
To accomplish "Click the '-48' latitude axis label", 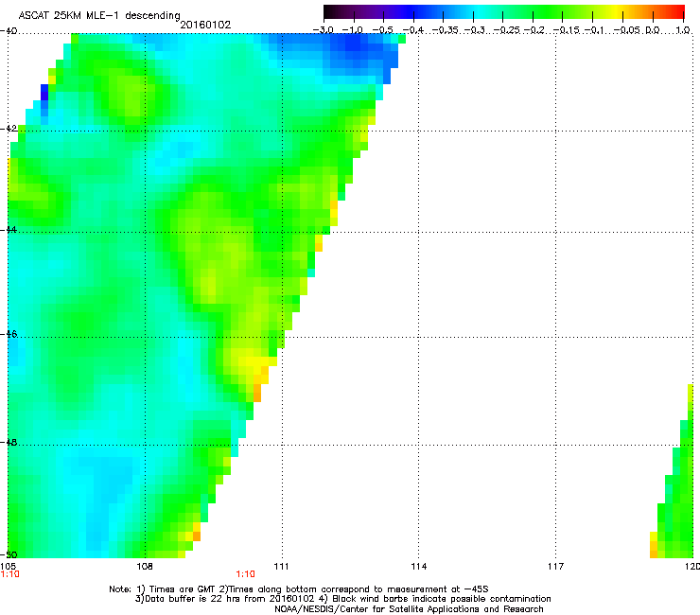I will [9, 442].
